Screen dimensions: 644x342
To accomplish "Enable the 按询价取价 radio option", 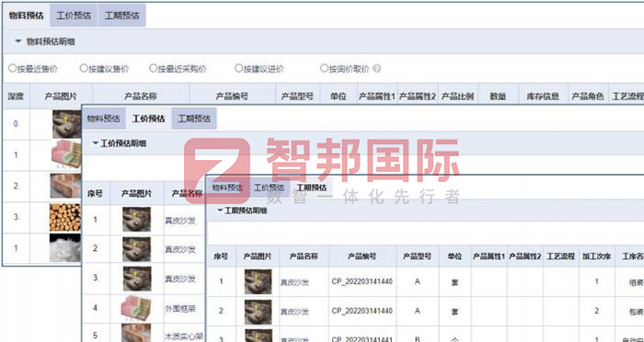I will pos(324,68).
